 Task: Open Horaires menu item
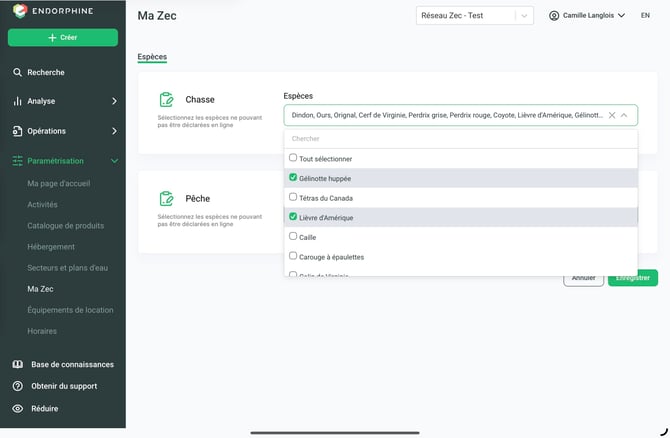tap(42, 331)
